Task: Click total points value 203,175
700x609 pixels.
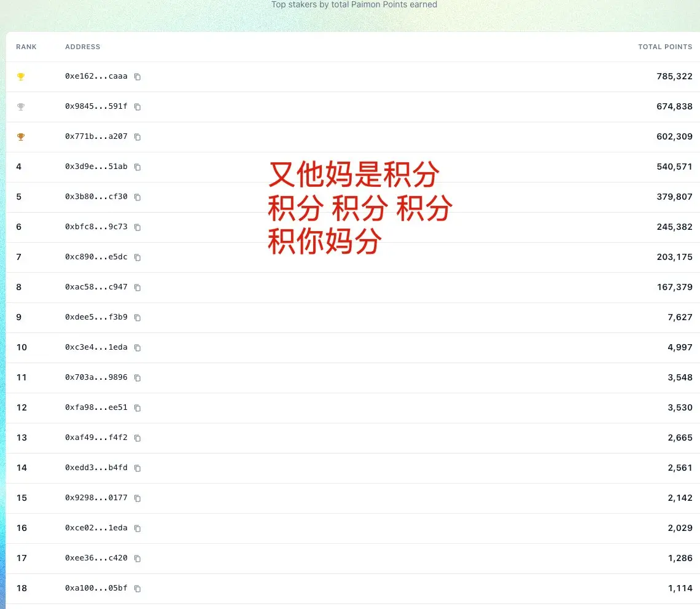Action: pos(674,257)
